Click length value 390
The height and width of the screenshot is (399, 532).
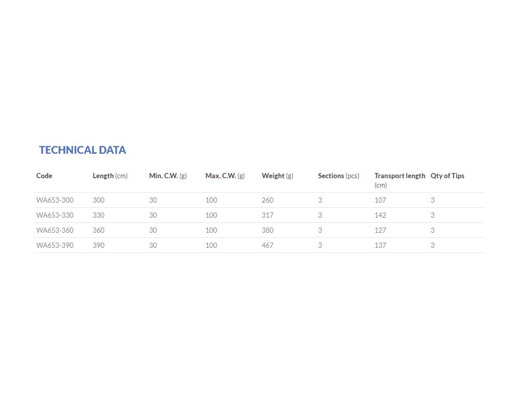(98, 245)
